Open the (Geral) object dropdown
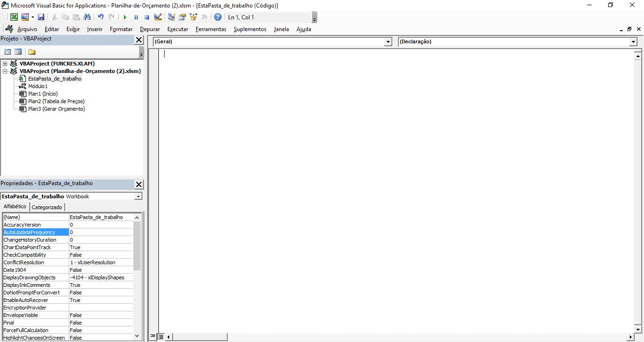The width and height of the screenshot is (644, 342). (x=388, y=42)
